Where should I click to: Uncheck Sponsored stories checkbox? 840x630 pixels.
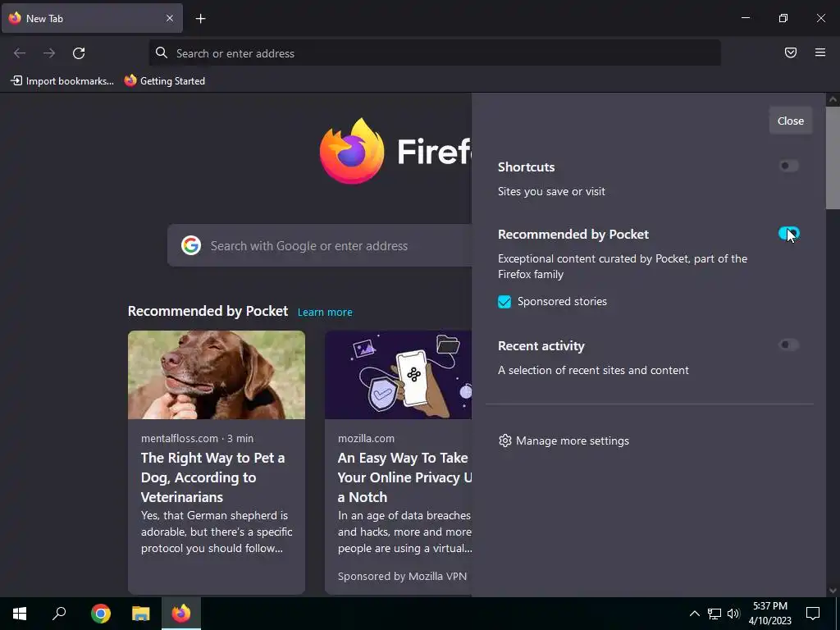[504, 302]
